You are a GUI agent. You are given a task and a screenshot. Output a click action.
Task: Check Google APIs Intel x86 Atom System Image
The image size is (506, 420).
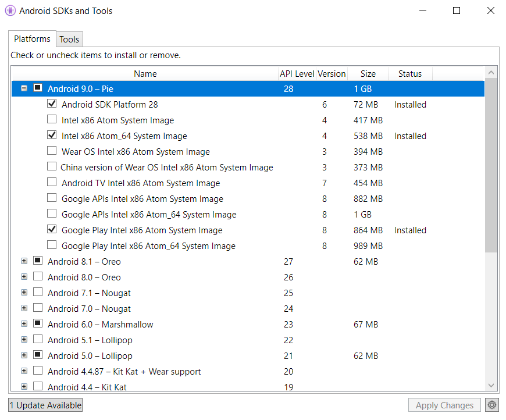pyautogui.click(x=52, y=198)
